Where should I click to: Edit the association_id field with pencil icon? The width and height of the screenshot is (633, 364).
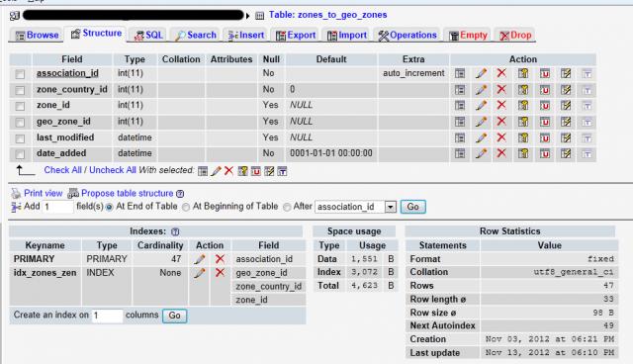[x=481, y=73]
